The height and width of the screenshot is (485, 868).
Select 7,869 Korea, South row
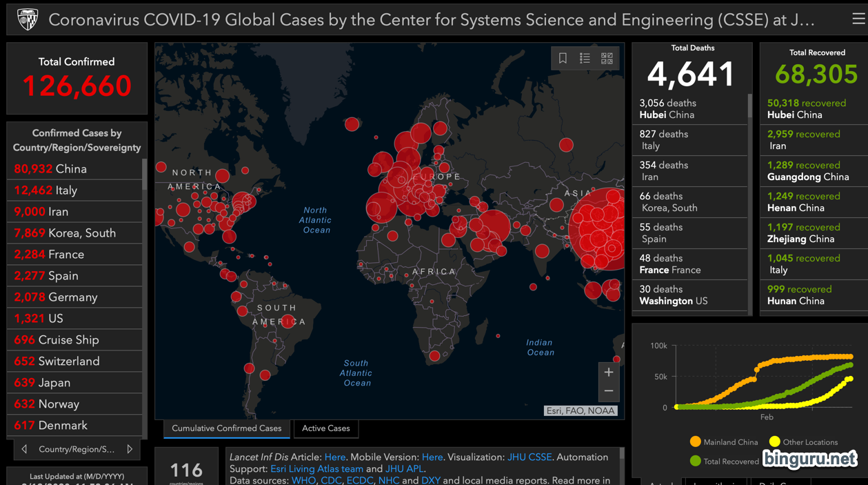[x=74, y=233]
